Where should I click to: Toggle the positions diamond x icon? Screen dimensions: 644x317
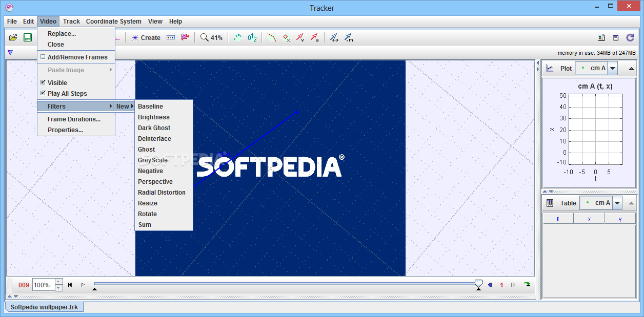pyautogui.click(x=287, y=37)
